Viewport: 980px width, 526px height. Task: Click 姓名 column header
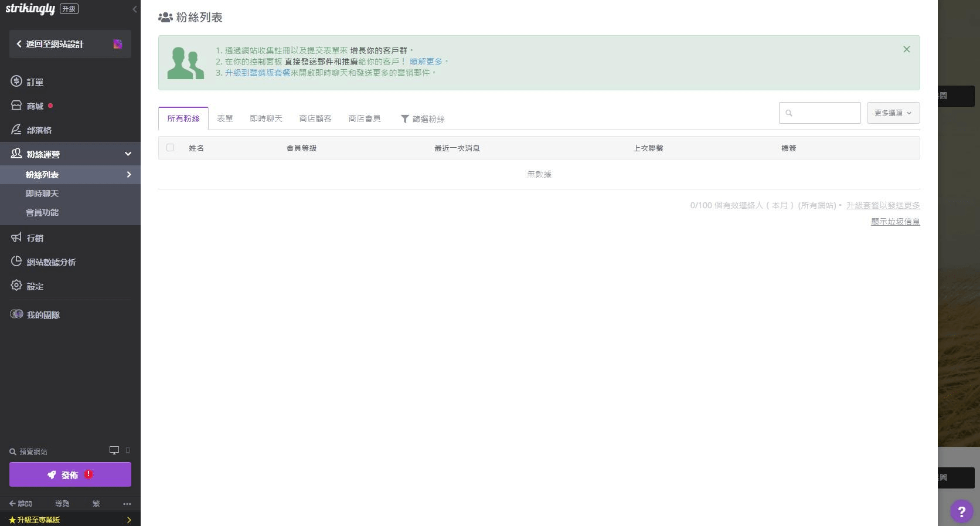[x=196, y=148]
